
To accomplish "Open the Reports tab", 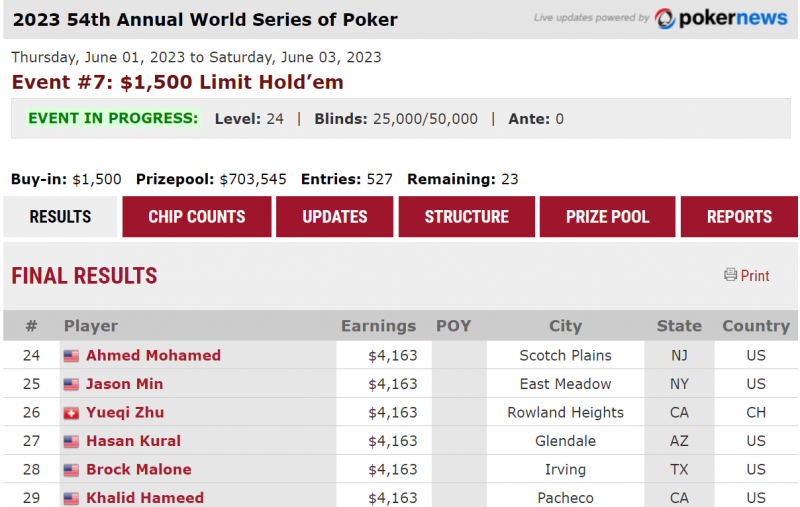I will (x=739, y=217).
